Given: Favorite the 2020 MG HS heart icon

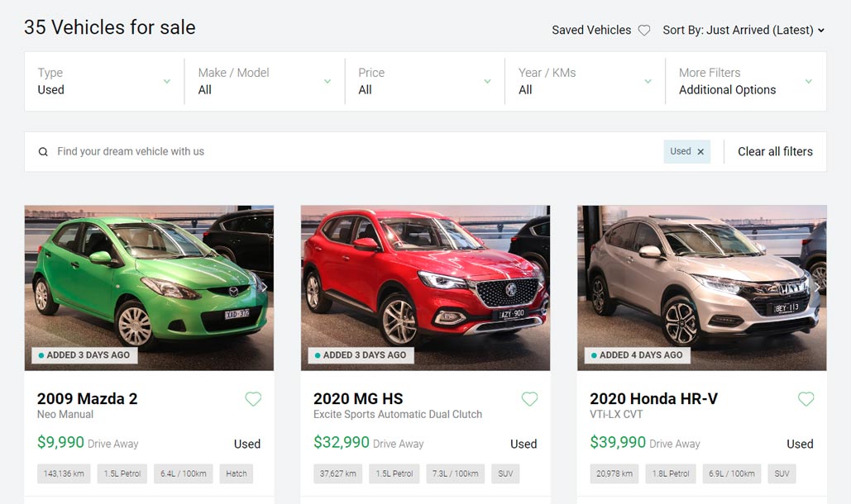Looking at the screenshot, I should point(529,399).
